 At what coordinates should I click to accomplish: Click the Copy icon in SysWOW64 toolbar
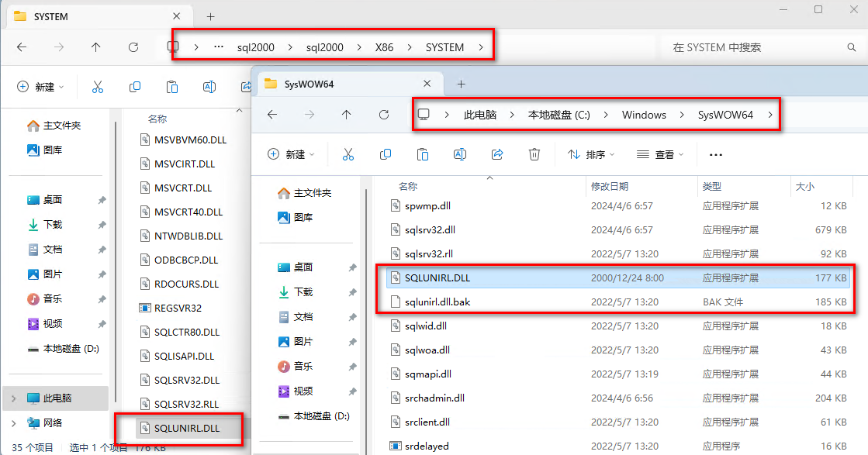pos(385,154)
